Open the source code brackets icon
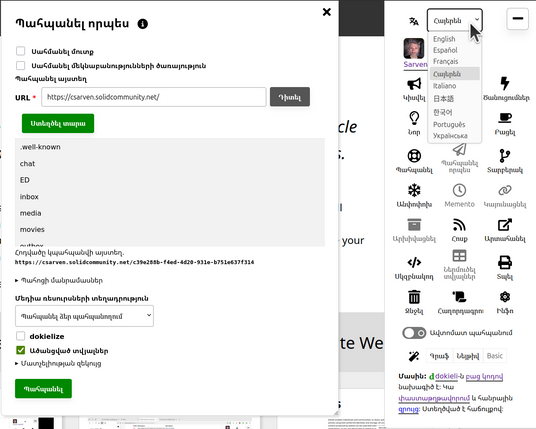Screen dimensions: 536x429 tap(414, 263)
